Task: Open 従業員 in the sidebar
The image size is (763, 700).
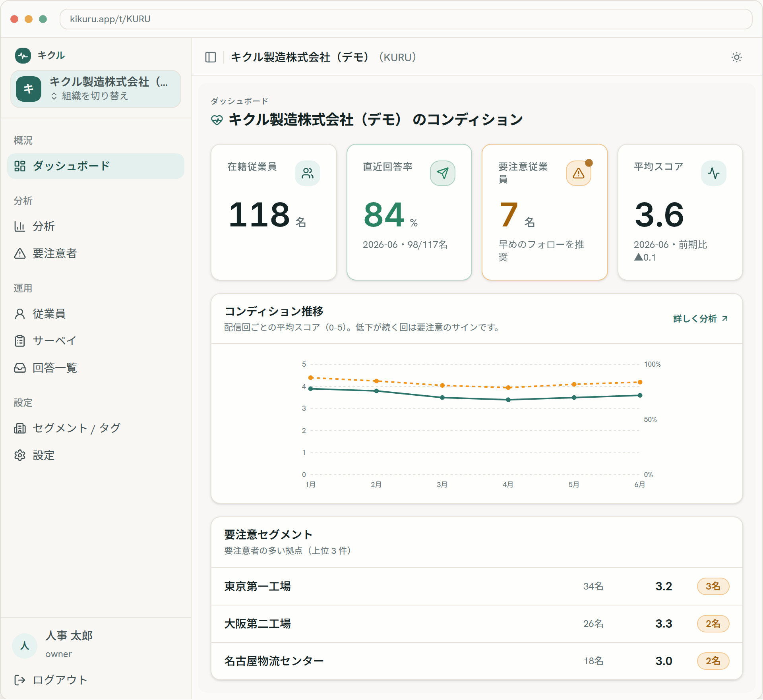Action: (x=96, y=314)
